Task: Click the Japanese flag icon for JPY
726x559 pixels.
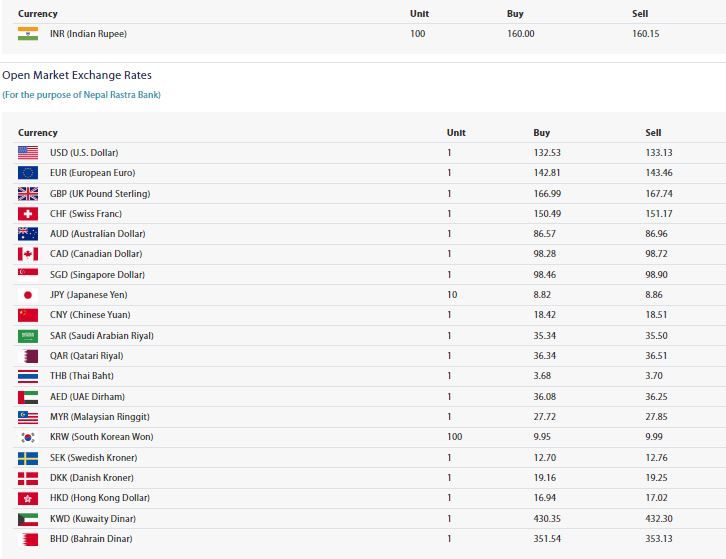Action: coord(28,295)
